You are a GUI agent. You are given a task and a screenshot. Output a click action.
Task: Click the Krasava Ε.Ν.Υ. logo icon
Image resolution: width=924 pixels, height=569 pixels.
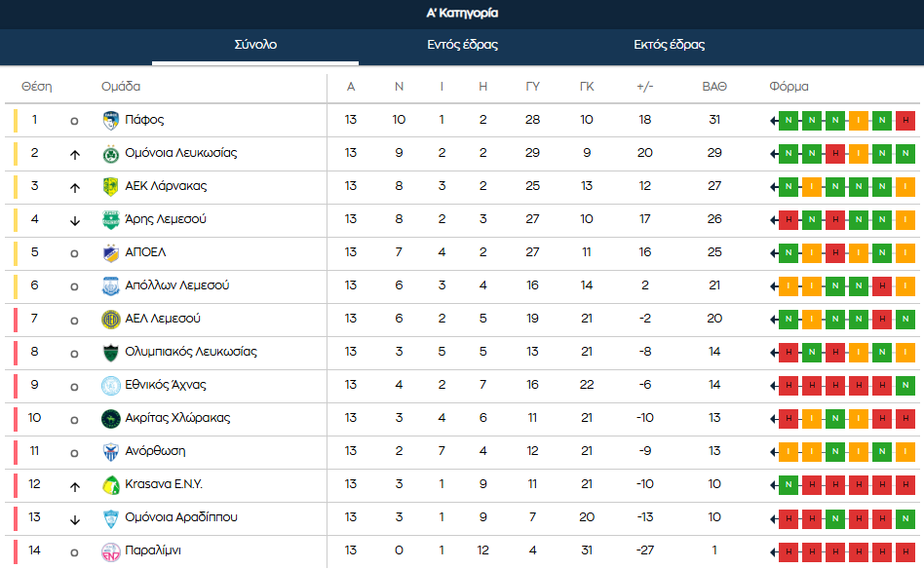coord(110,485)
